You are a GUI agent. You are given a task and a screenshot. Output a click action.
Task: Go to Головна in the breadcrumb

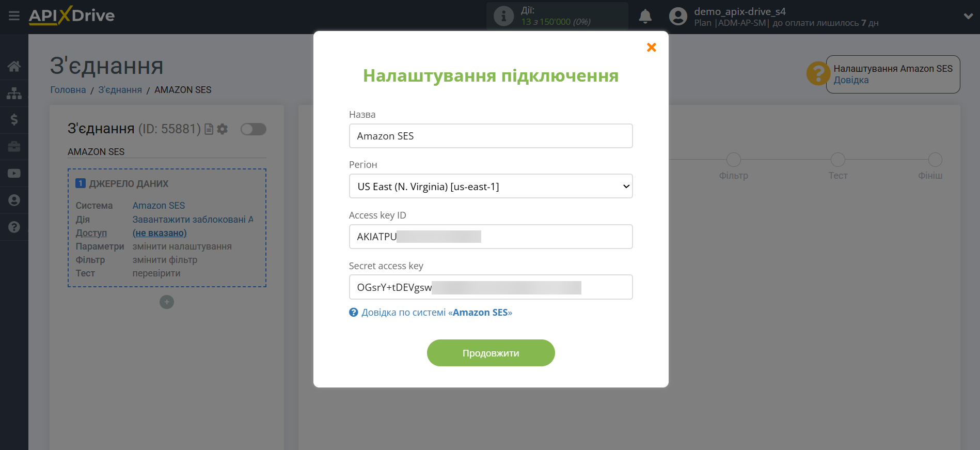point(68,90)
